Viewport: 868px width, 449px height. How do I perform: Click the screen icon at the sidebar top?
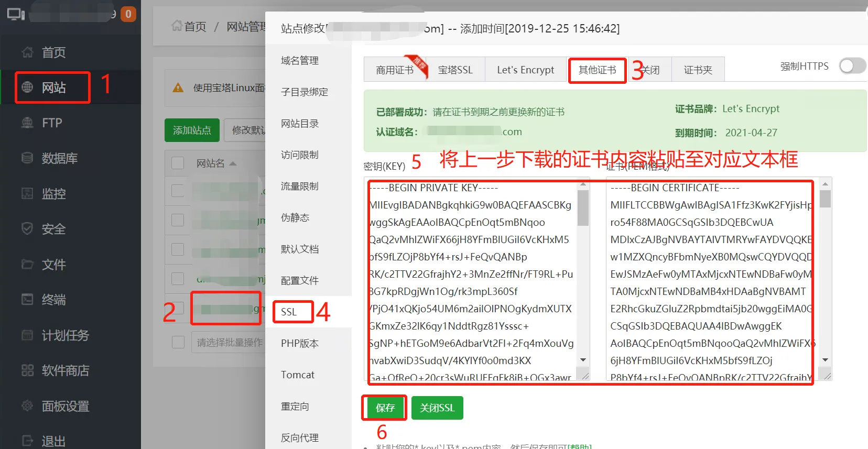[x=16, y=14]
